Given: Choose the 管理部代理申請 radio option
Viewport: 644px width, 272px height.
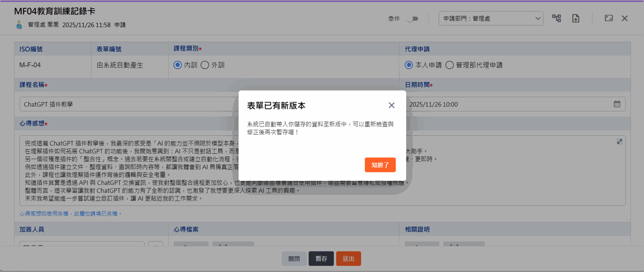Looking at the screenshot, I should 449,65.
